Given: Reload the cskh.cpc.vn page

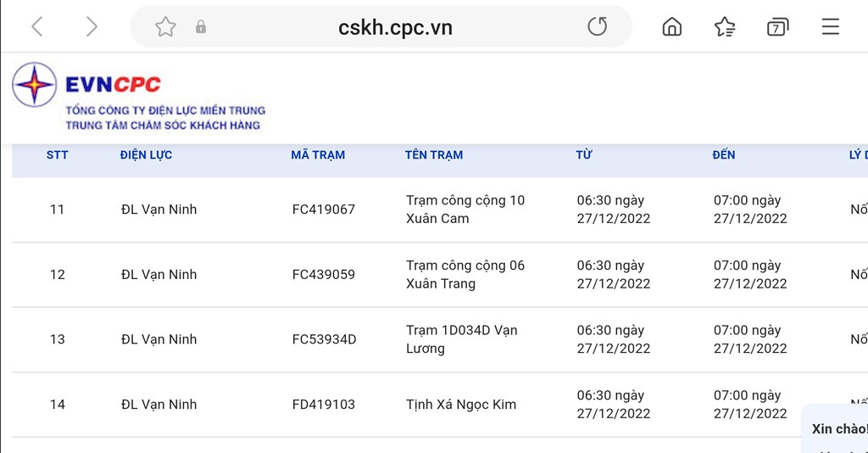Looking at the screenshot, I should point(598,27).
